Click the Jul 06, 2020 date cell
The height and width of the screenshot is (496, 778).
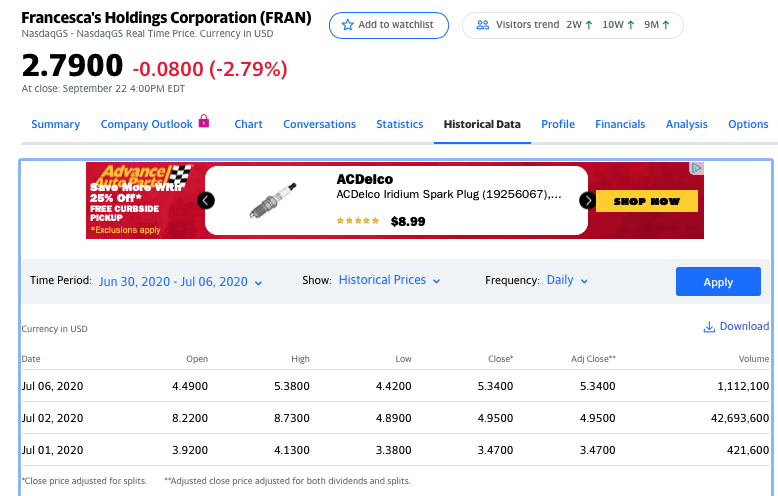pos(52,386)
